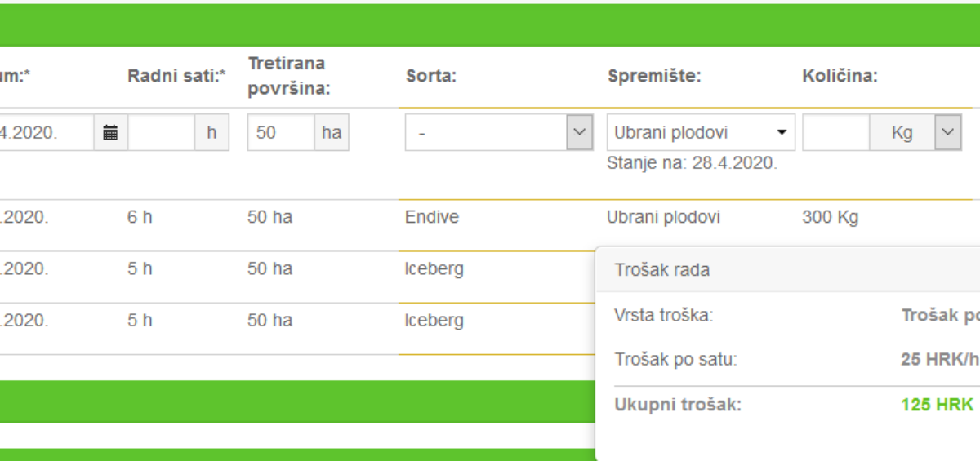Select the 300 Kg quantity cell
The height and width of the screenshot is (461, 980).
coord(831,218)
